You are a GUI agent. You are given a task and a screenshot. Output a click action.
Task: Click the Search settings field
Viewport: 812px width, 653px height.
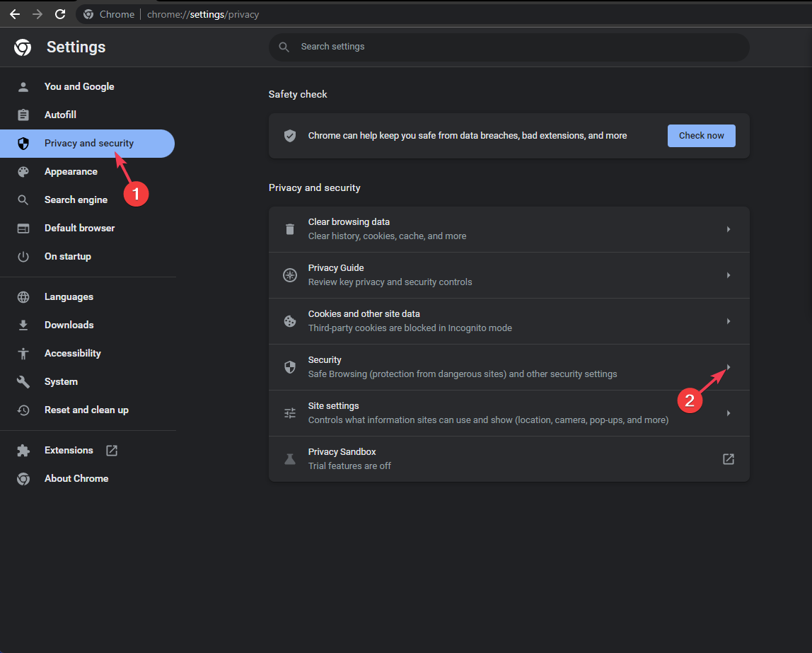(509, 47)
